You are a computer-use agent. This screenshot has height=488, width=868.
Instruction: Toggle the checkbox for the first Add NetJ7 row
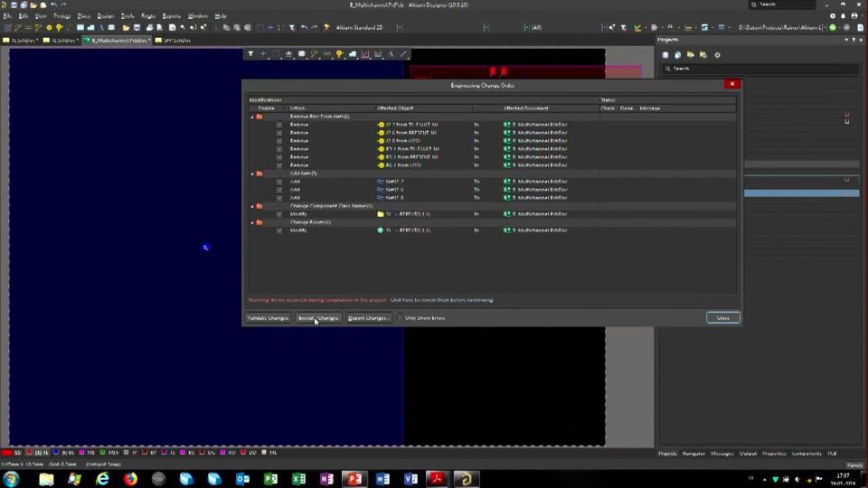click(x=279, y=182)
